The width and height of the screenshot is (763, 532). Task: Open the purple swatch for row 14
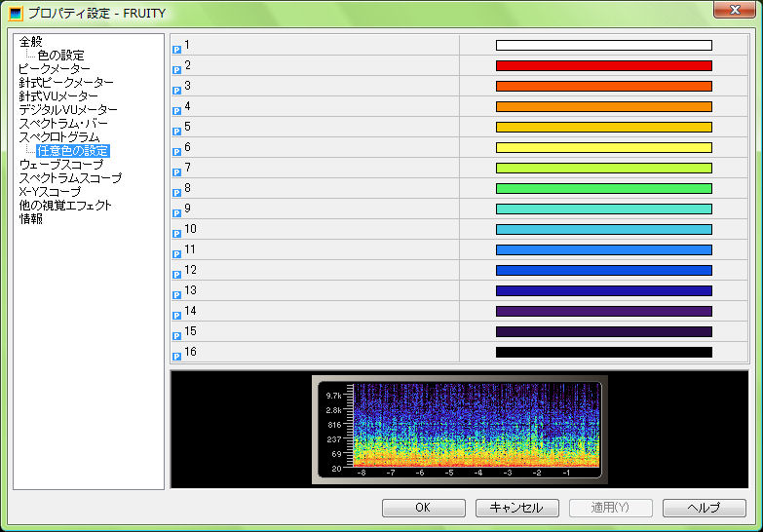tap(604, 311)
